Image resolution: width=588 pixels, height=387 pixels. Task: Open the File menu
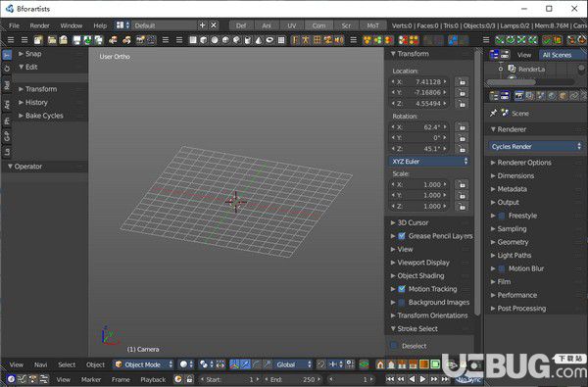(14, 25)
